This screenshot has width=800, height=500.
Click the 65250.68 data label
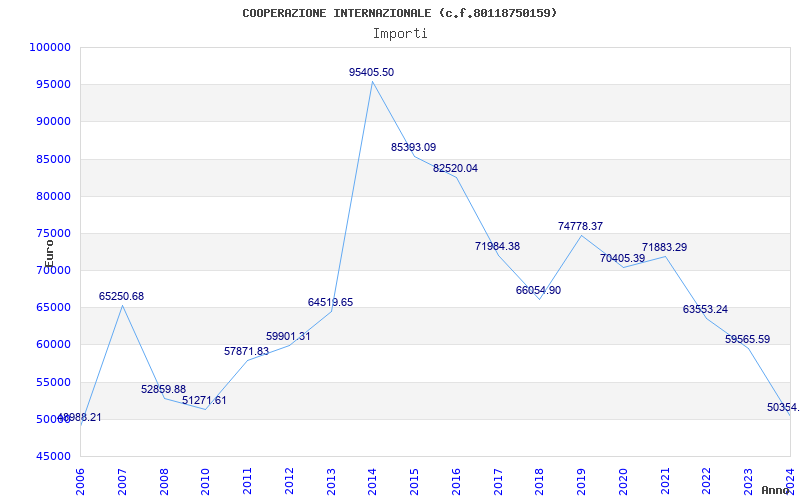(121, 296)
